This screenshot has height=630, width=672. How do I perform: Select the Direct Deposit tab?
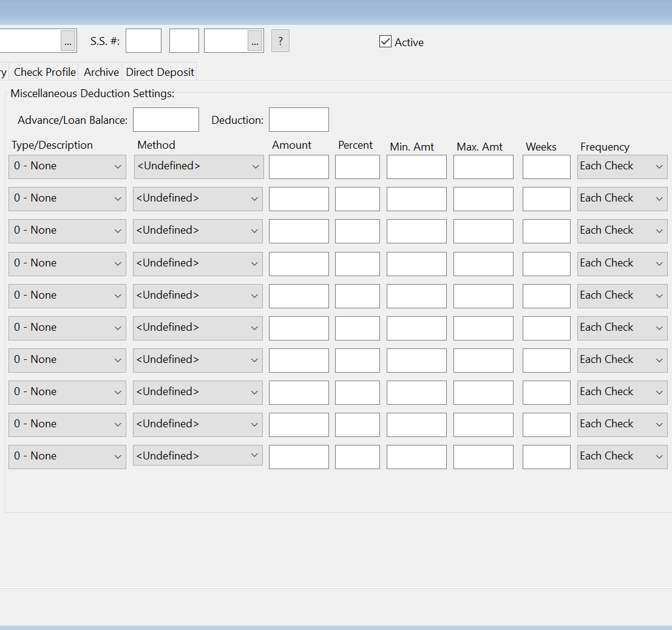click(160, 72)
